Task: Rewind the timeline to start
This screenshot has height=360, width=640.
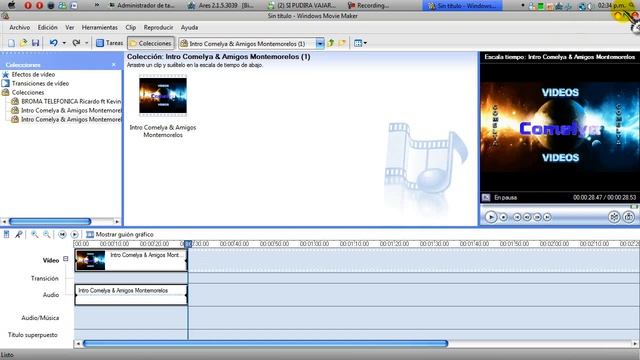Action: [62, 234]
